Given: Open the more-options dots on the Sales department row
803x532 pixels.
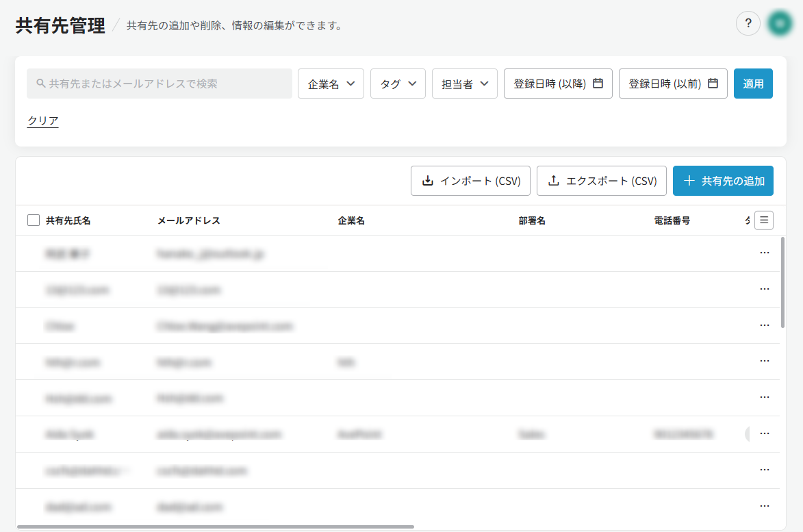Looking at the screenshot, I should [x=764, y=433].
